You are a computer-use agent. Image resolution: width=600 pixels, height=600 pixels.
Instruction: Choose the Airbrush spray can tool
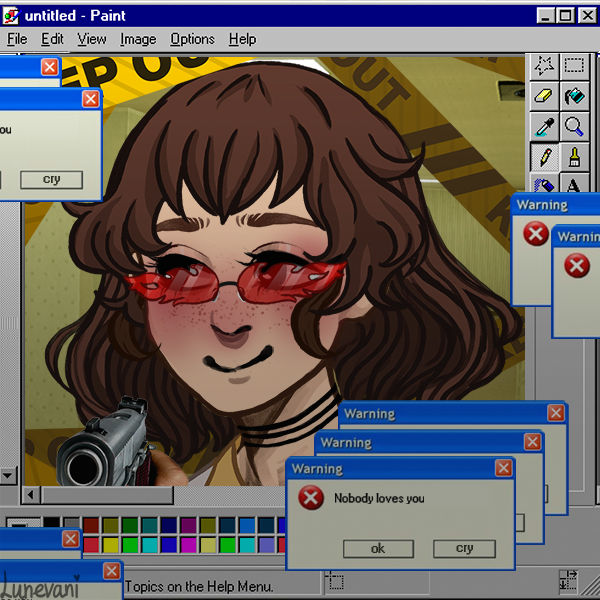544,184
